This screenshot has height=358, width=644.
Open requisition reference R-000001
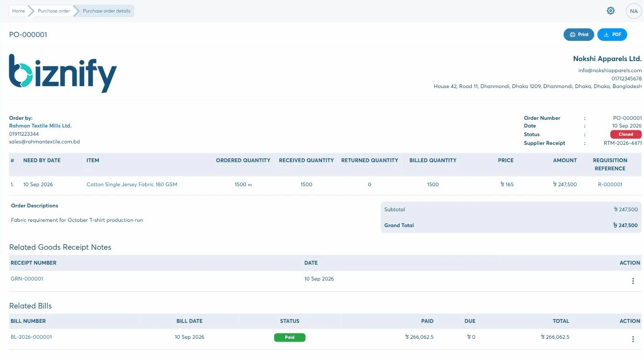[x=610, y=184]
